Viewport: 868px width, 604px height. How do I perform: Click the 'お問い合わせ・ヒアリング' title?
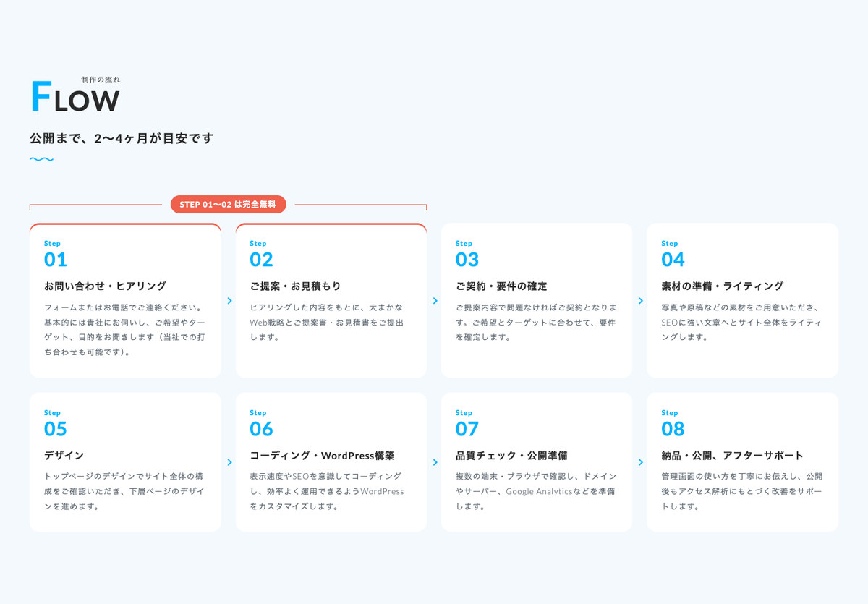pos(106,286)
